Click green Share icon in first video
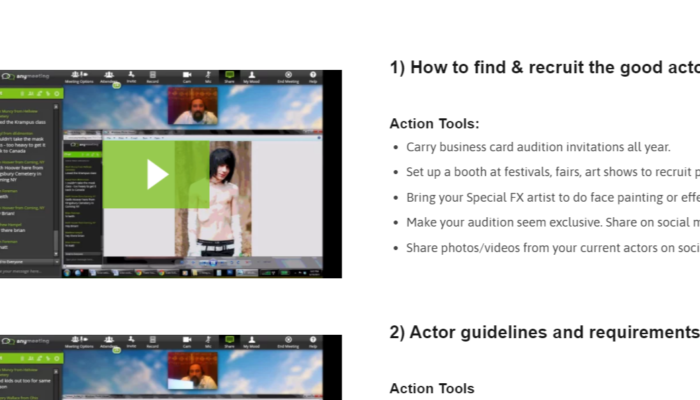Viewport: 700px width, 400px height. (x=229, y=77)
